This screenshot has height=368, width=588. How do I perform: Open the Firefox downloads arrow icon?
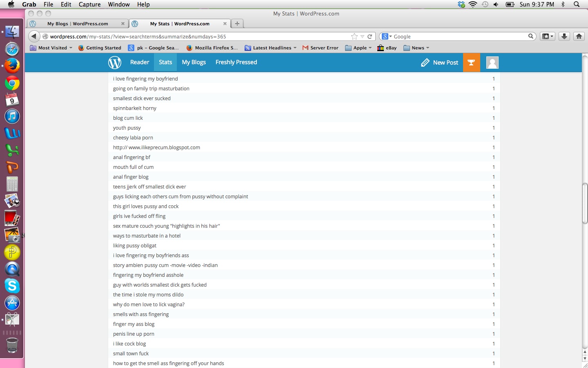click(x=564, y=36)
